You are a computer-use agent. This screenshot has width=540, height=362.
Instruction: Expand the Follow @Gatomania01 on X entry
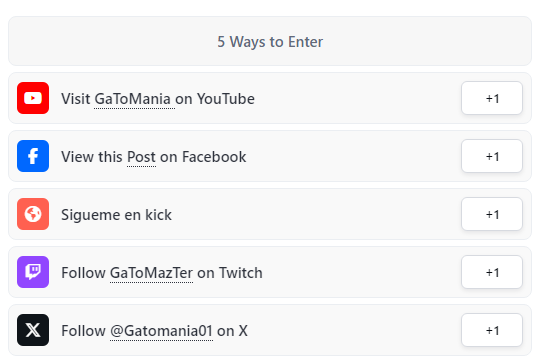(x=270, y=330)
